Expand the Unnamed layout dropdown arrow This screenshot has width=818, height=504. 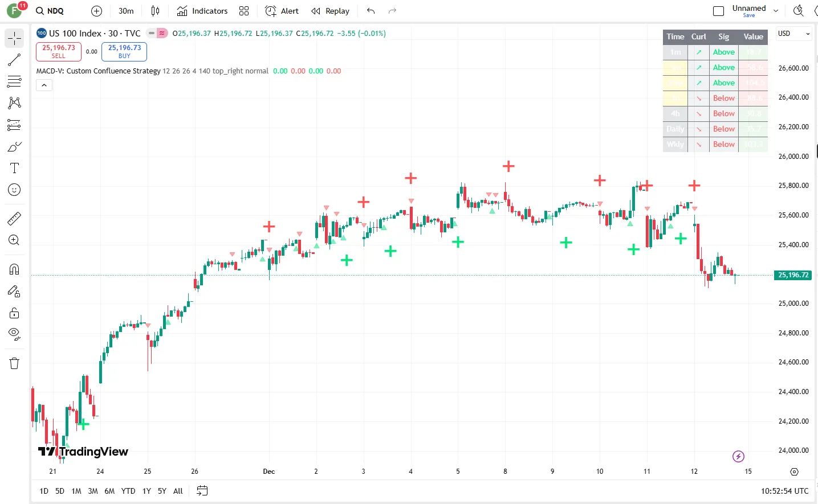(776, 11)
